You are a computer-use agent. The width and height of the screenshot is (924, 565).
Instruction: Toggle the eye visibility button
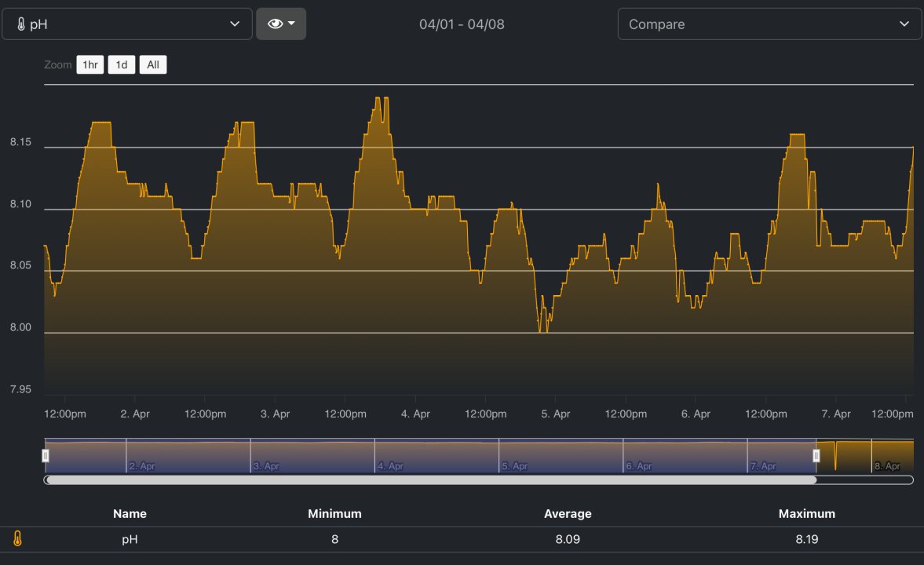tap(281, 24)
